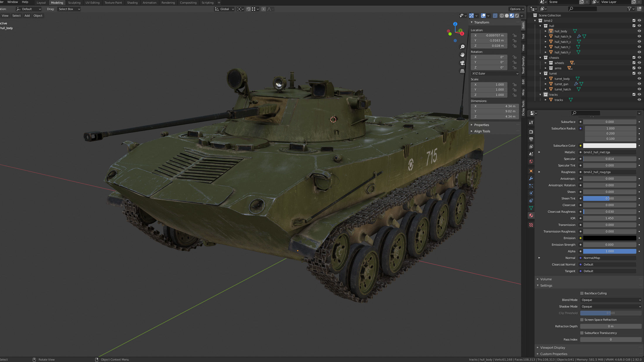The width and height of the screenshot is (644, 362).
Task: Hide hull_body in the outliner
Action: click(x=639, y=31)
